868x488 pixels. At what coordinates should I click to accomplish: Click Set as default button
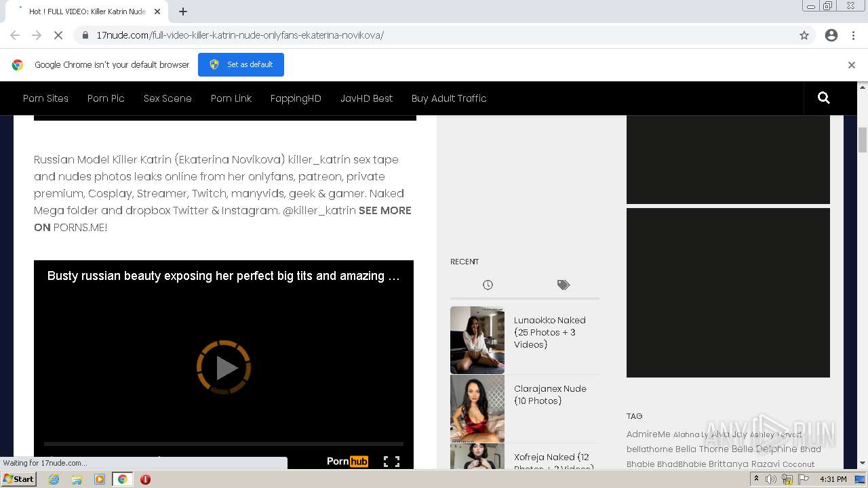click(x=241, y=64)
